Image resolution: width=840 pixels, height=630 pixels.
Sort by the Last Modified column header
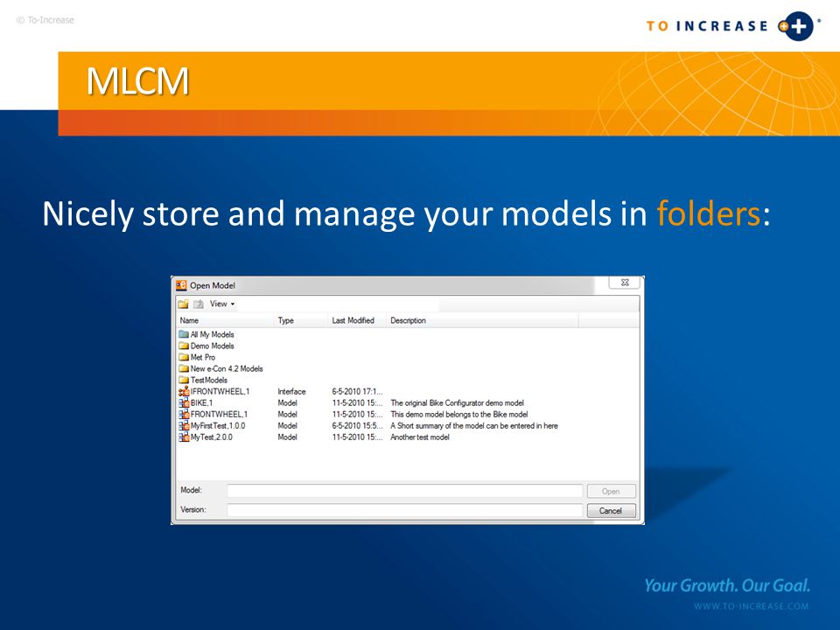pos(357,320)
